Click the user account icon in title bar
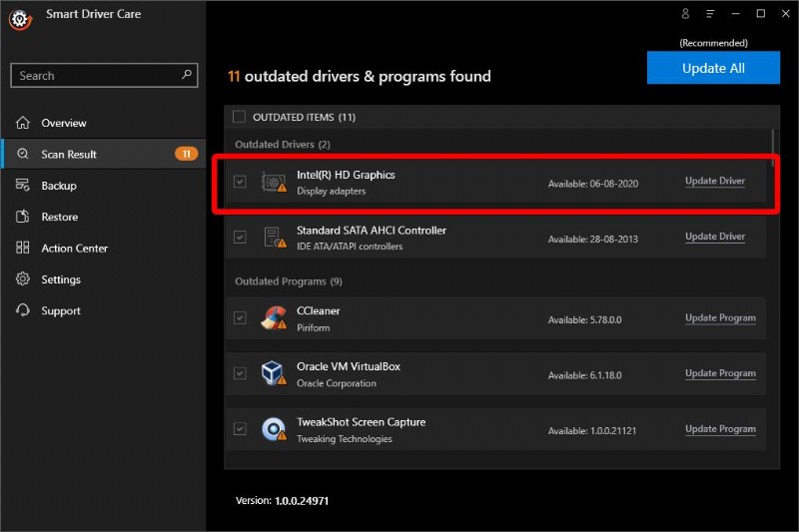The image size is (799, 532). [x=685, y=14]
